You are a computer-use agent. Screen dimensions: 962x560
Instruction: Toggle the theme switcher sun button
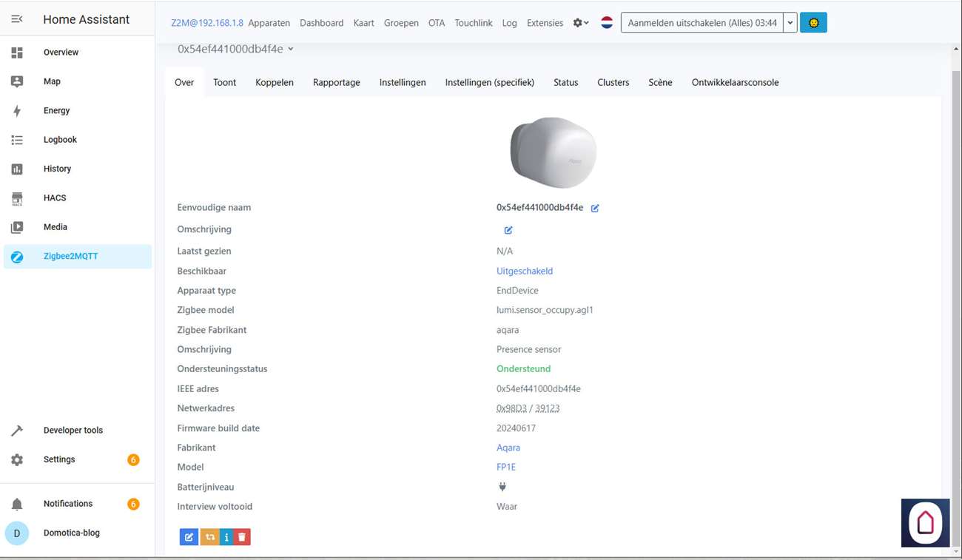point(813,23)
